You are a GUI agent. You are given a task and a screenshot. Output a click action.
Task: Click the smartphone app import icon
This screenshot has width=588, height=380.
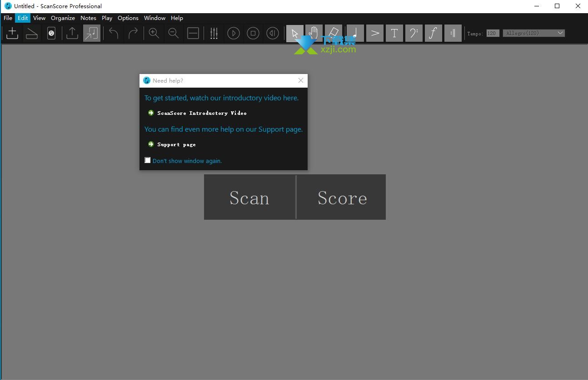pos(51,33)
